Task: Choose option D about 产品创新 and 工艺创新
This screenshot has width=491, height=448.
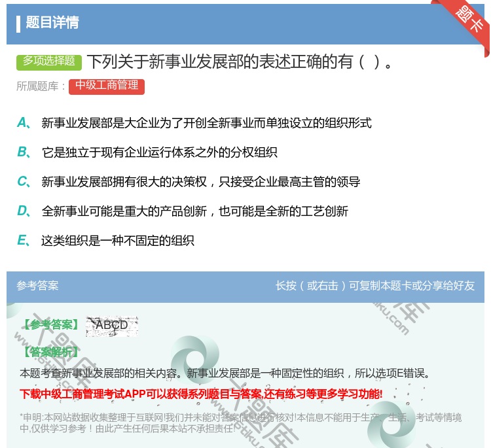Action: 194,211
